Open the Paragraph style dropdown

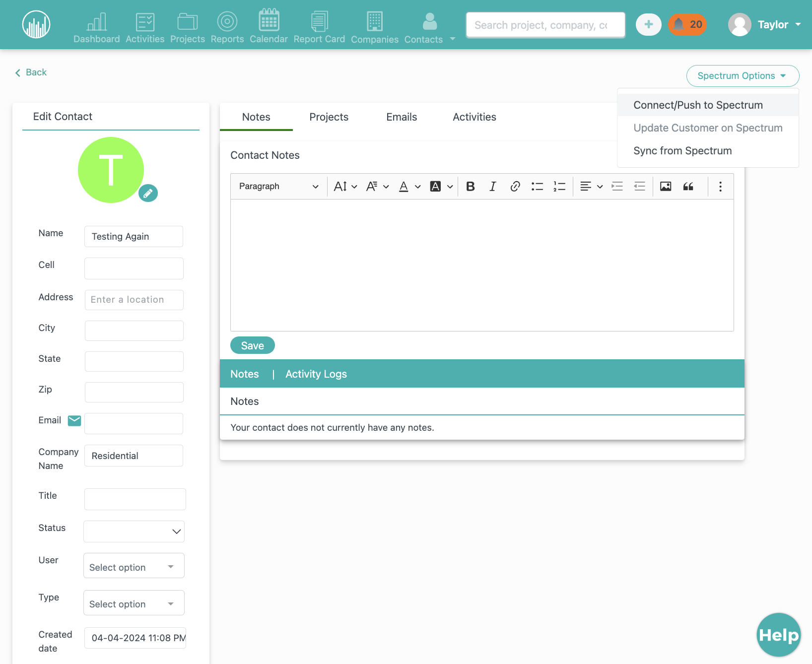tap(278, 187)
